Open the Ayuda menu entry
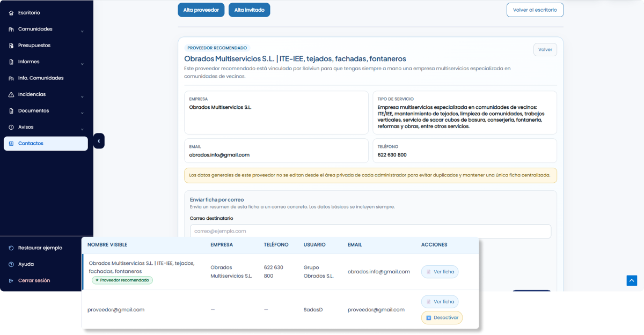 (46, 264)
